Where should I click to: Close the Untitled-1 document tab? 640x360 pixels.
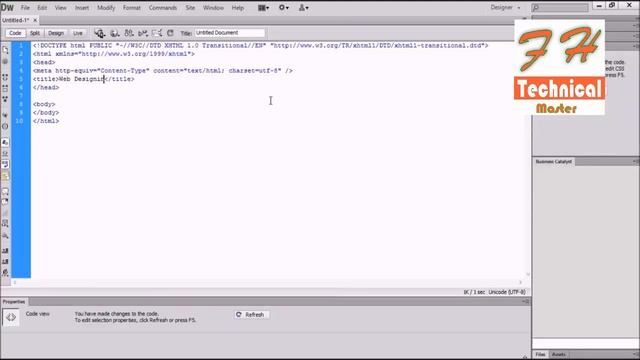[x=35, y=20]
